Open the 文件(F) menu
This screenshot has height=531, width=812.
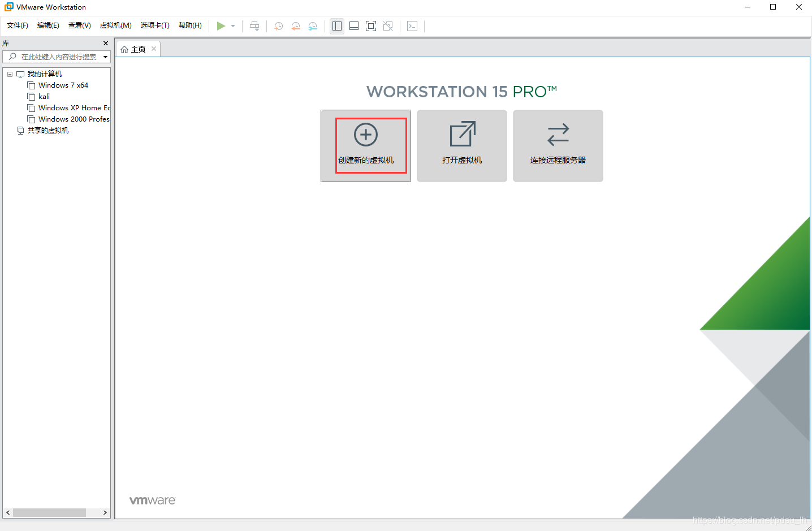pos(18,25)
